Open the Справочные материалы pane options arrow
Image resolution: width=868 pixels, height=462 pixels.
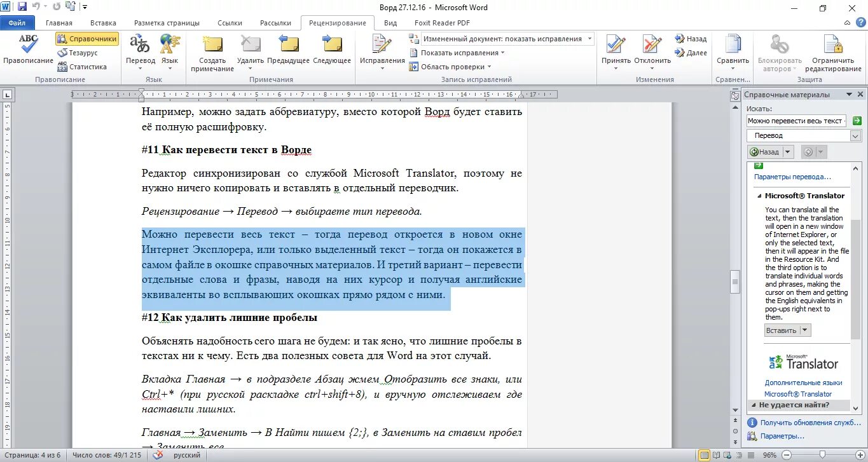coord(848,95)
